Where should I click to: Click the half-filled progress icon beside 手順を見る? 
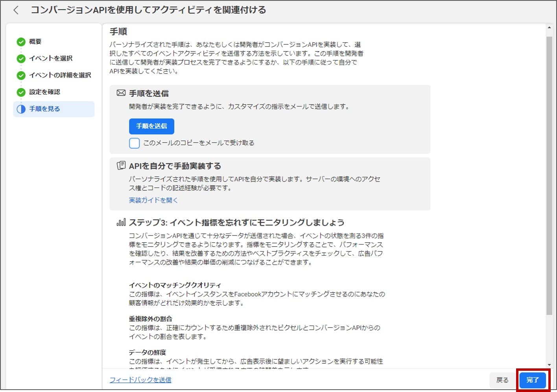point(21,109)
